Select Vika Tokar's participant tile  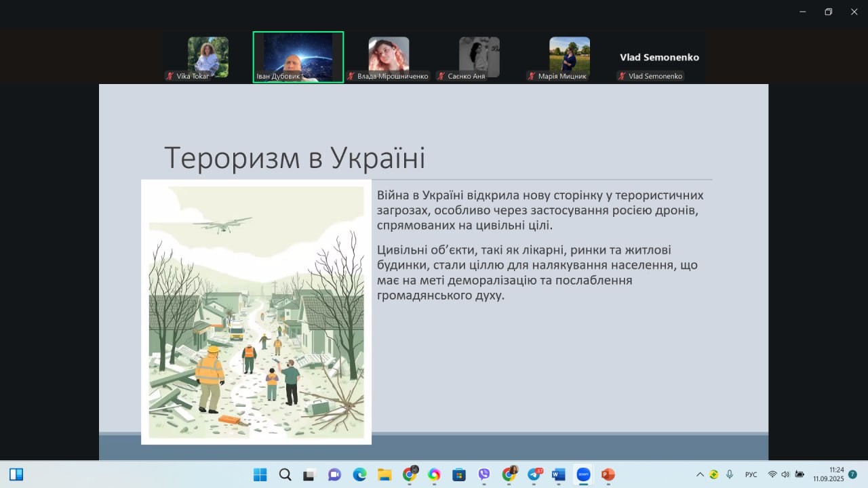(208, 58)
